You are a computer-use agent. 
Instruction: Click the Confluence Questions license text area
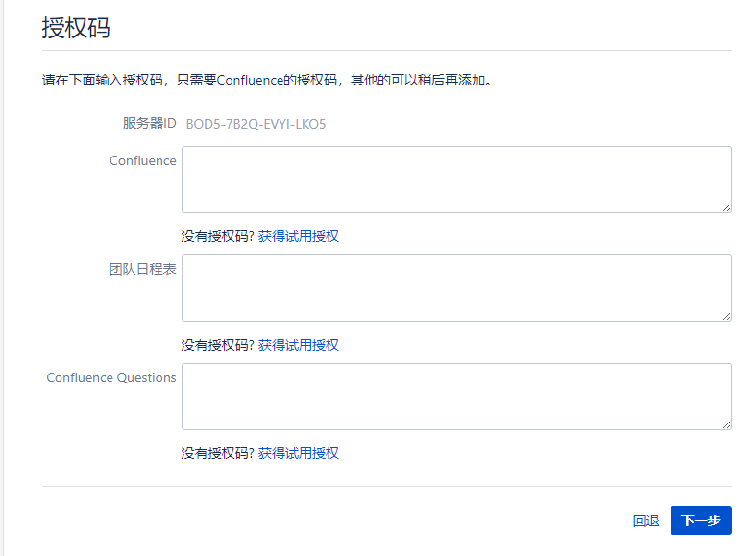pos(456,396)
